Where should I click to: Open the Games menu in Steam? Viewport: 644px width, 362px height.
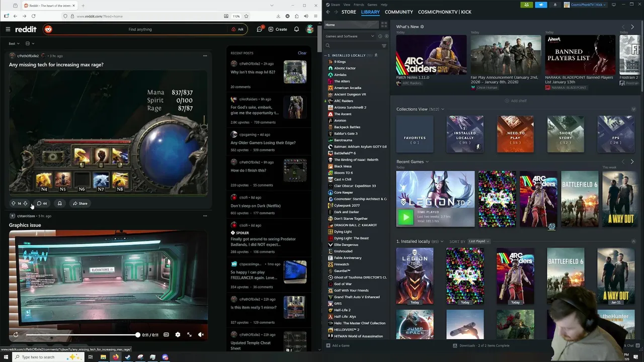372,5
